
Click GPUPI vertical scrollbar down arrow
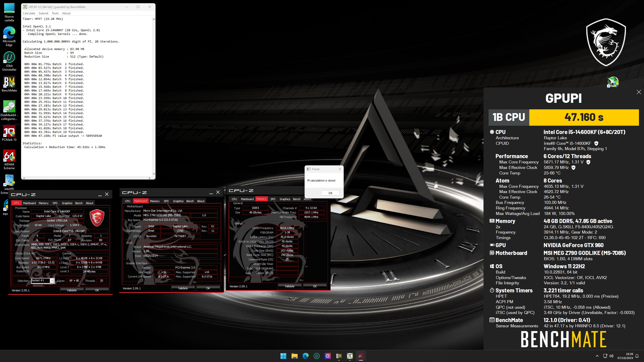click(154, 174)
